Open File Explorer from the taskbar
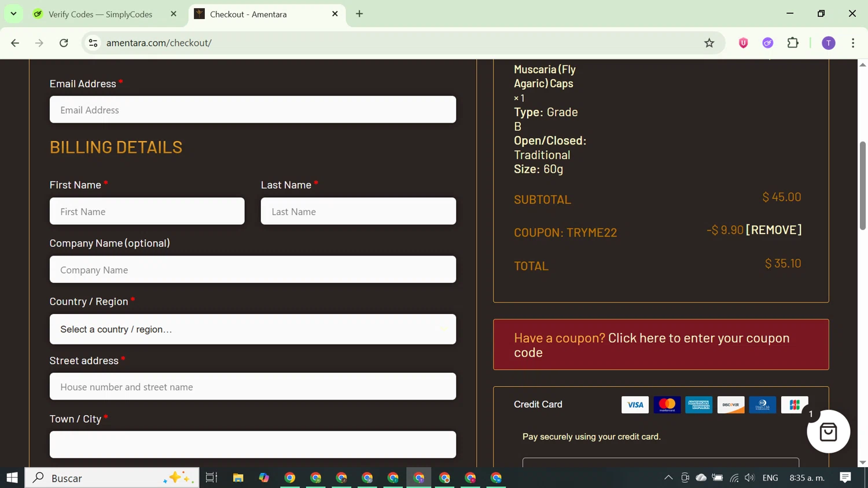This screenshot has height=488, width=868. point(238,478)
